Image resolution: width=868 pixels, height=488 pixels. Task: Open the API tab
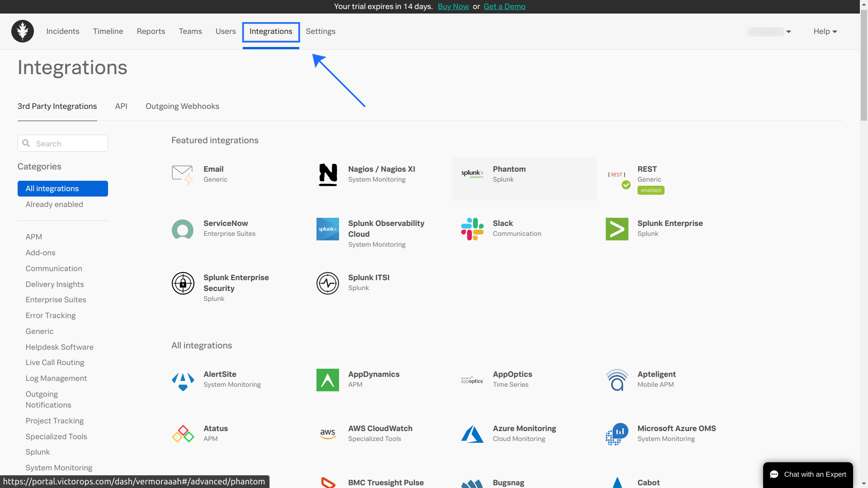coord(121,106)
